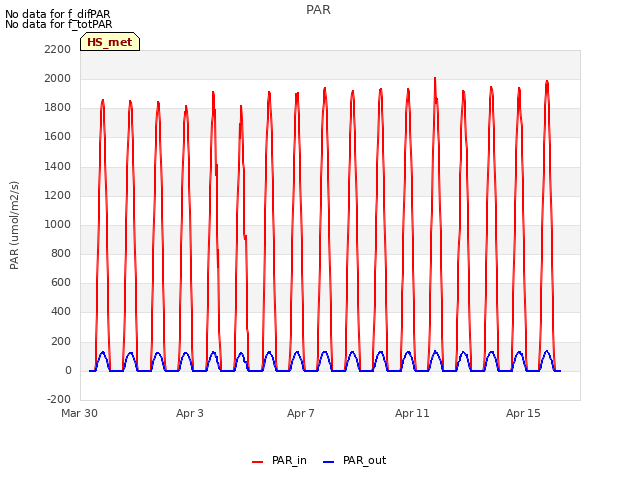This screenshot has width=640, height=480.
Task: Click the 800 y-axis tick label
Action: (61, 253)
